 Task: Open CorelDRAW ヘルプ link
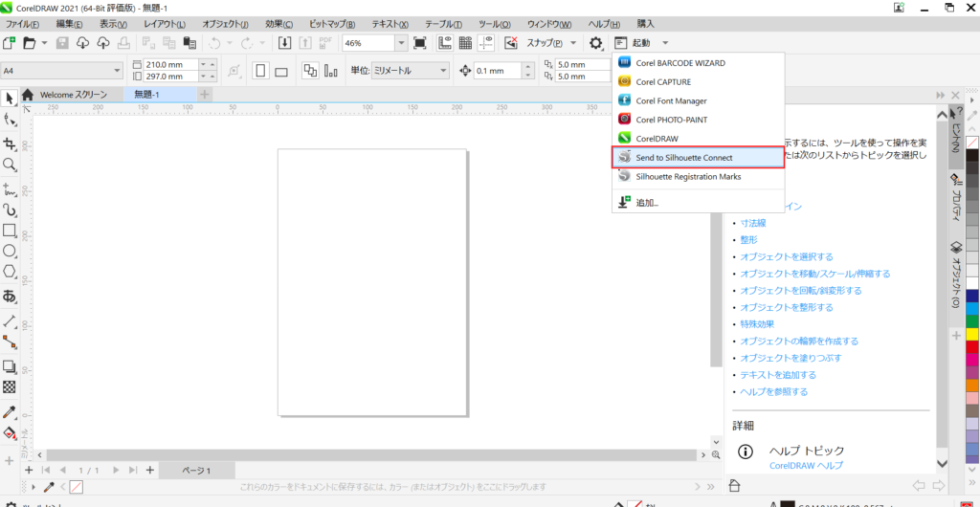[806, 465]
